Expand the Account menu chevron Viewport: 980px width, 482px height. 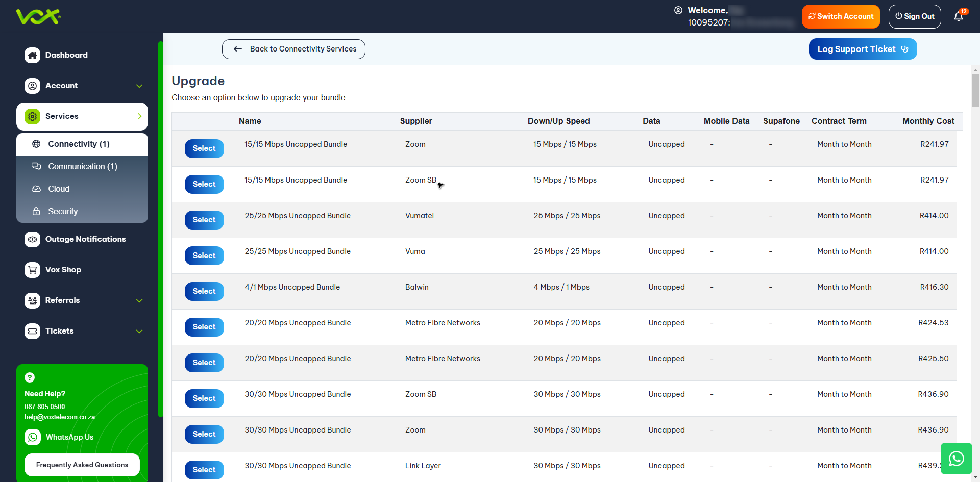tap(139, 86)
